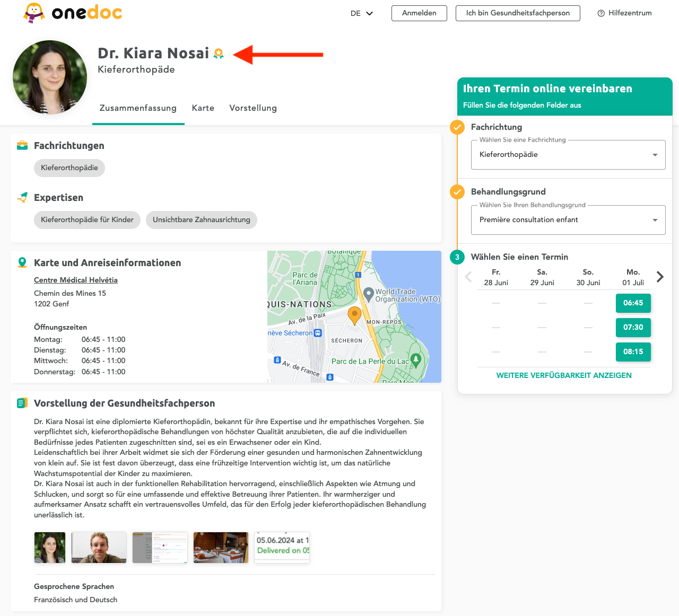
Task: Show next dates with right arrow
Action: tap(660, 277)
